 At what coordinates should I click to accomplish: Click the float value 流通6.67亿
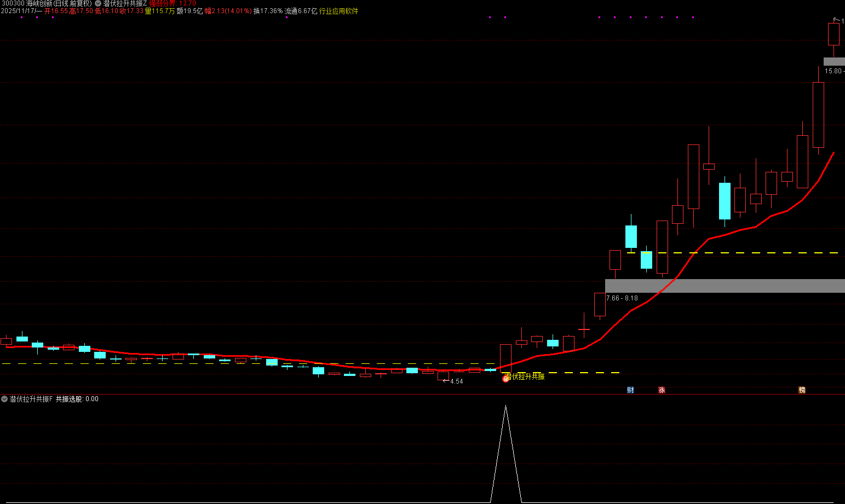pos(301,11)
